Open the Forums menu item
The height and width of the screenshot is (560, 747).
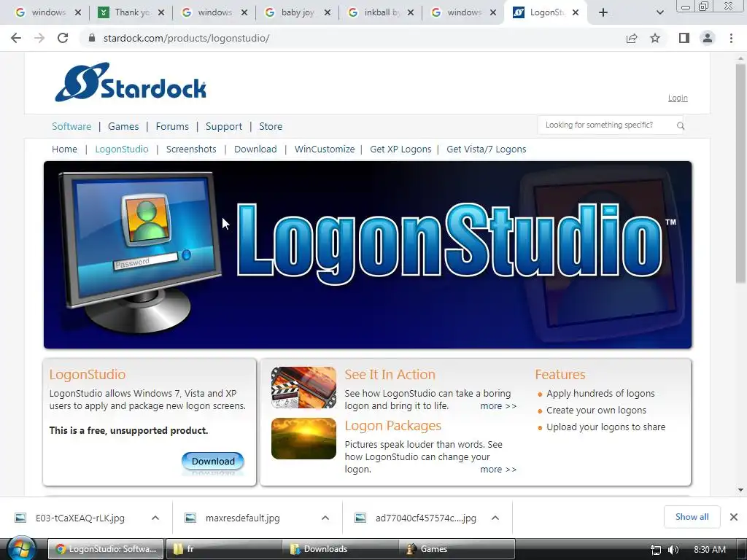[x=172, y=126]
